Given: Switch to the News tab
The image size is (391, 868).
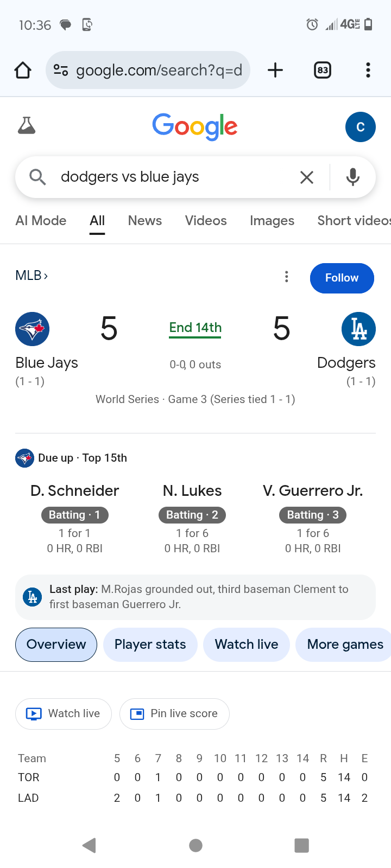Looking at the screenshot, I should (x=145, y=221).
